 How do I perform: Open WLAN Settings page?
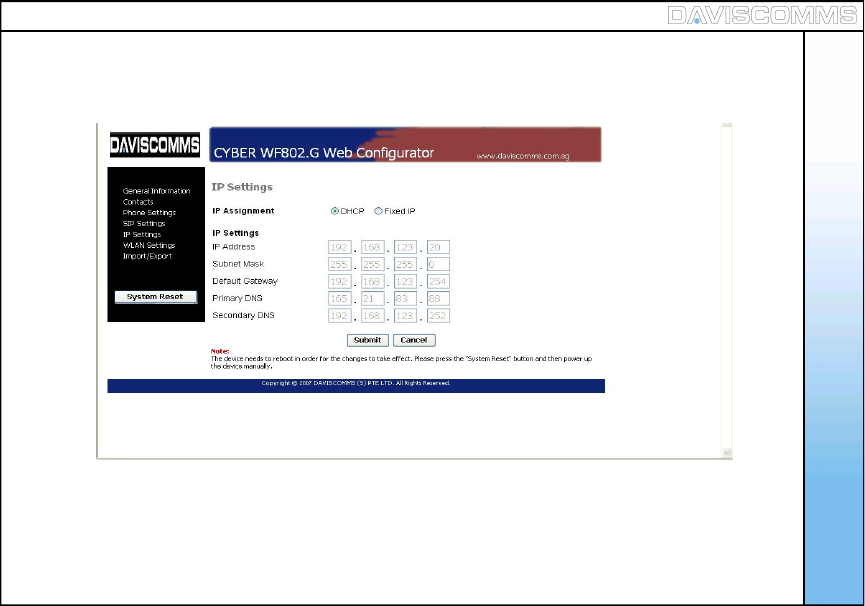pos(148,245)
